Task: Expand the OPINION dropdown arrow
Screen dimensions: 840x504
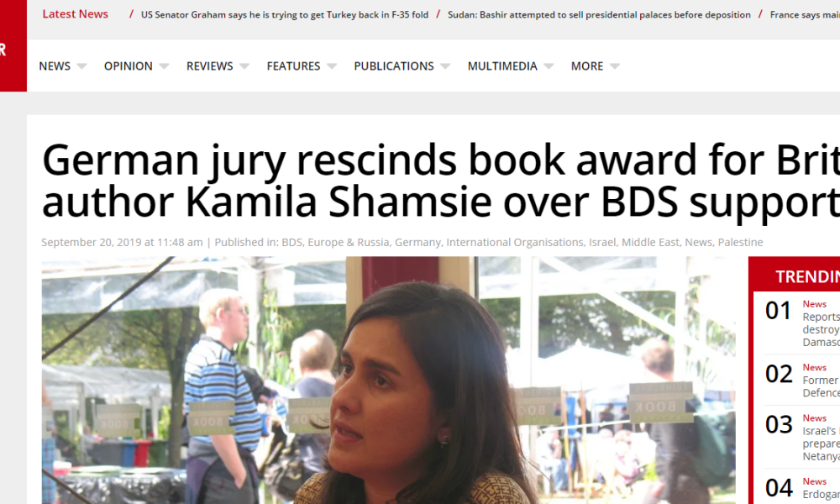Action: (164, 66)
